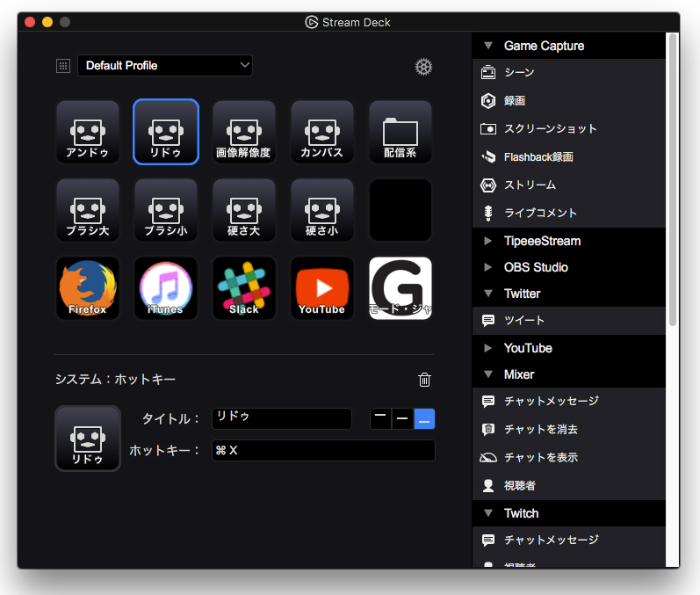Select the カンバス key
Image resolution: width=700 pixels, height=595 pixels.
pos(321,132)
